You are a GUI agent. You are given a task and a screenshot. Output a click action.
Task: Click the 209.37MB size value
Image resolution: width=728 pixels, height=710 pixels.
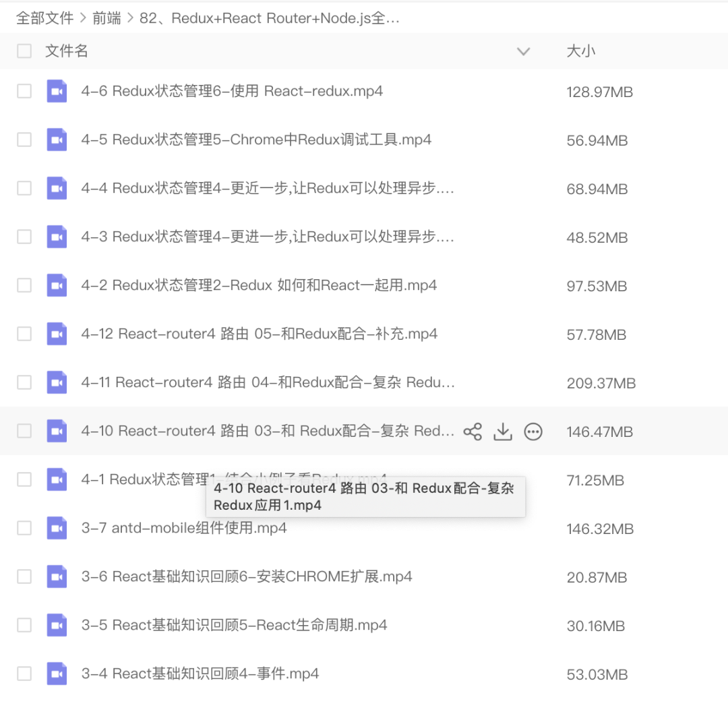pos(601,383)
